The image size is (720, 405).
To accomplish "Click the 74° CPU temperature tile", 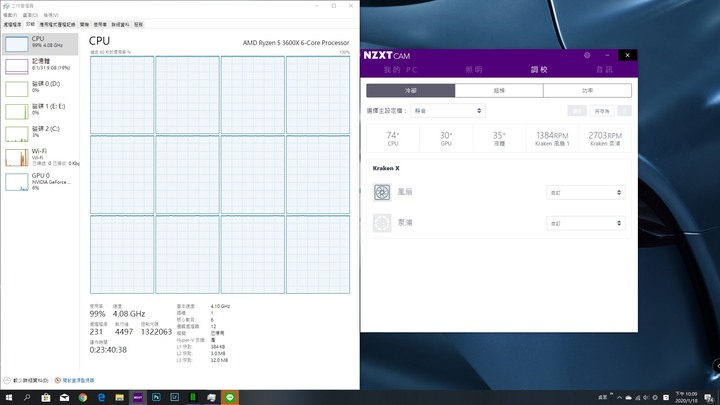I will [393, 138].
